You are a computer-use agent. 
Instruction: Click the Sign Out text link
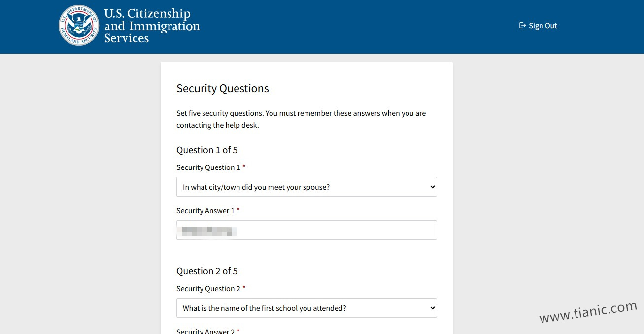543,26
